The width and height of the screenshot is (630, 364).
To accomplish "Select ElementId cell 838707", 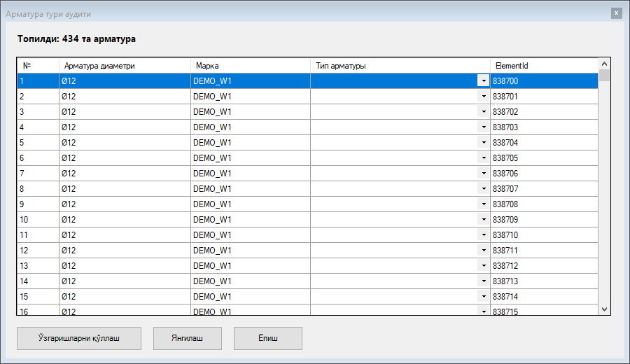I will (544, 188).
